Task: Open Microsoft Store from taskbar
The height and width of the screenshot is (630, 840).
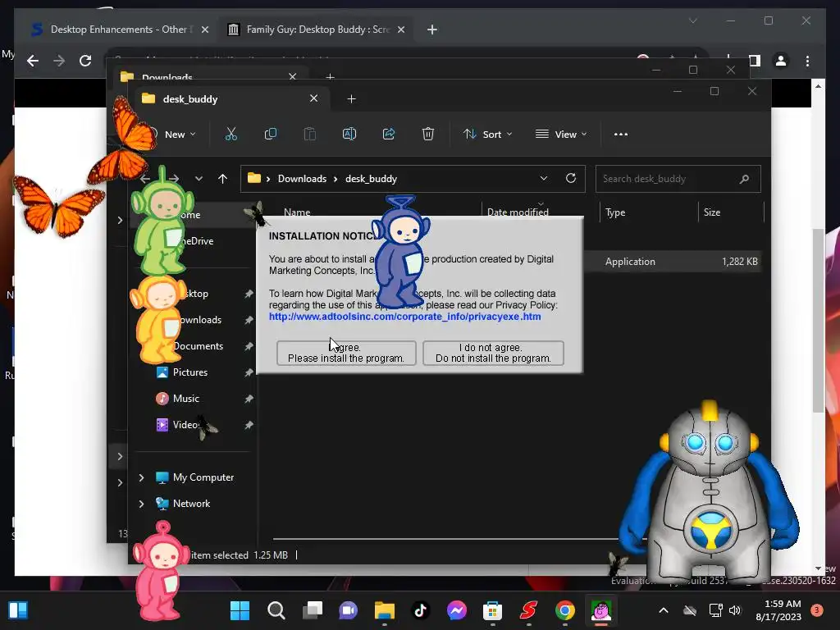Action: point(492,610)
